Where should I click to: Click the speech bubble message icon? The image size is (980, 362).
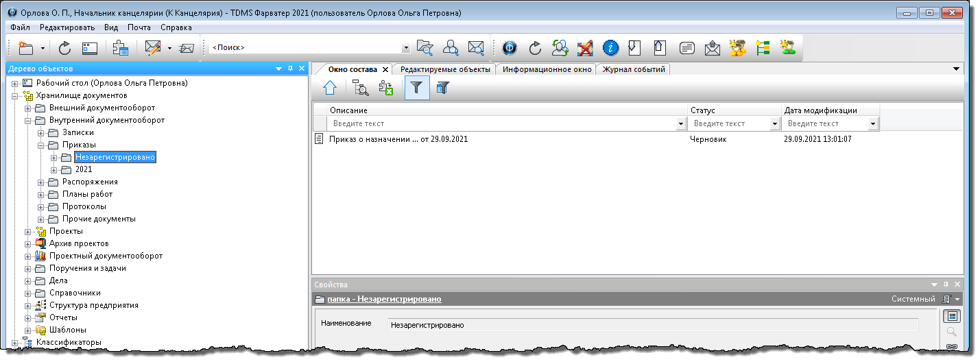[x=686, y=48]
